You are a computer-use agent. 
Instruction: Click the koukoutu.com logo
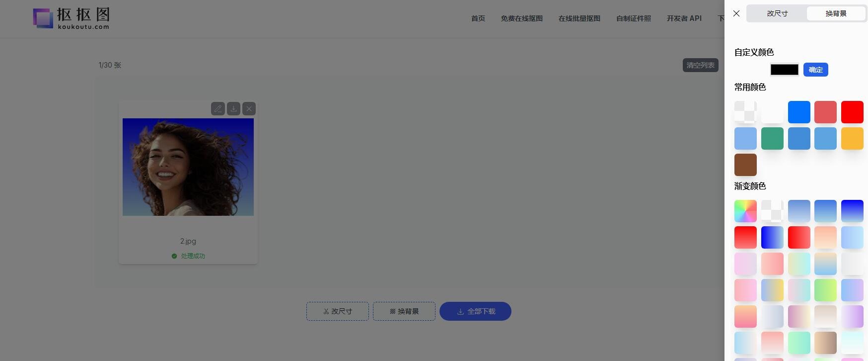point(71,18)
